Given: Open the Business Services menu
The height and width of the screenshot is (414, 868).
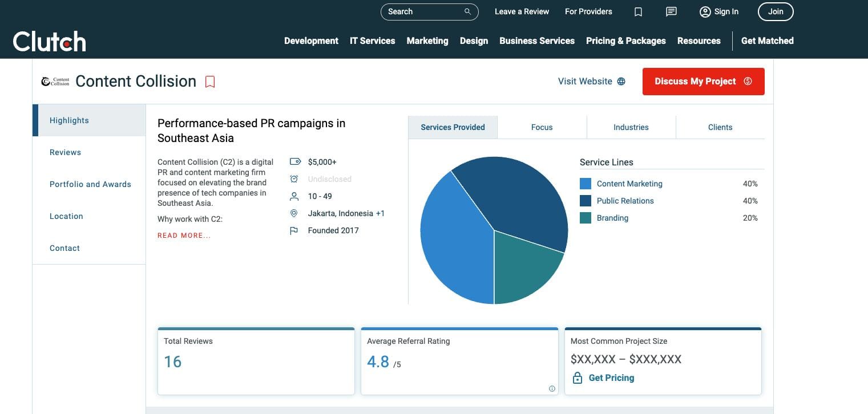Looking at the screenshot, I should [537, 41].
